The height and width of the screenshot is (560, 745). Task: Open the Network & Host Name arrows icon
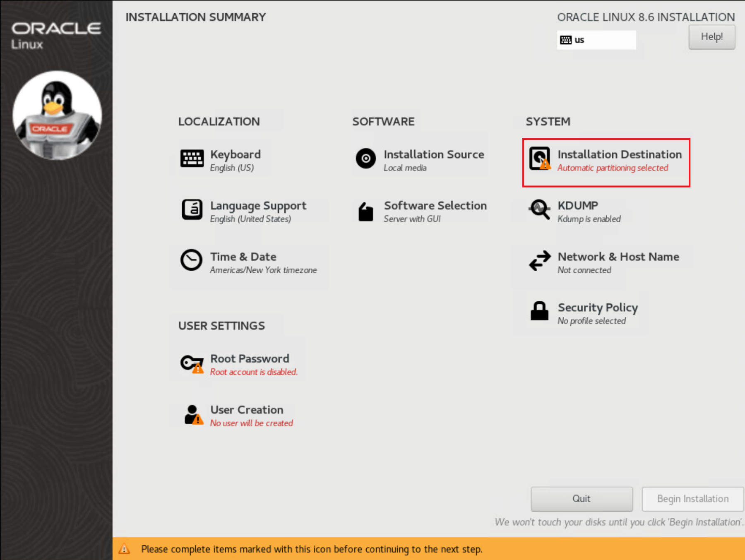coord(540,261)
